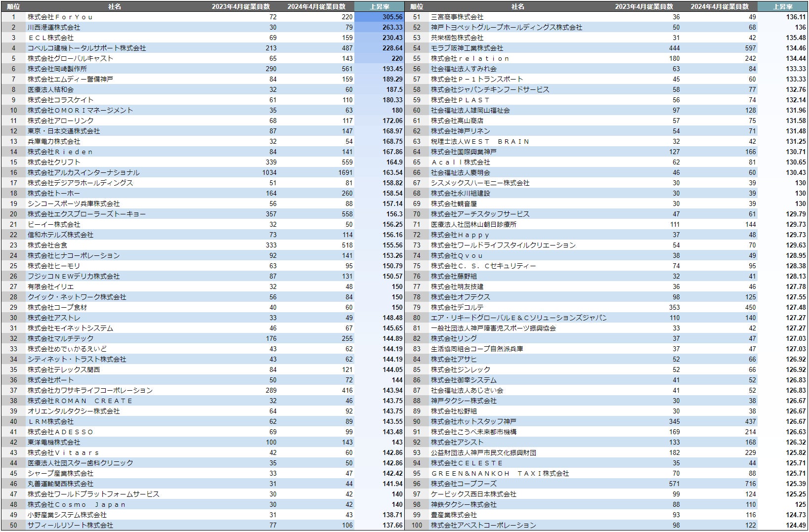Select コベルコ建機トータルサポート株式会社 in the table
Screen dimensions: 809x532
(x=87, y=48)
